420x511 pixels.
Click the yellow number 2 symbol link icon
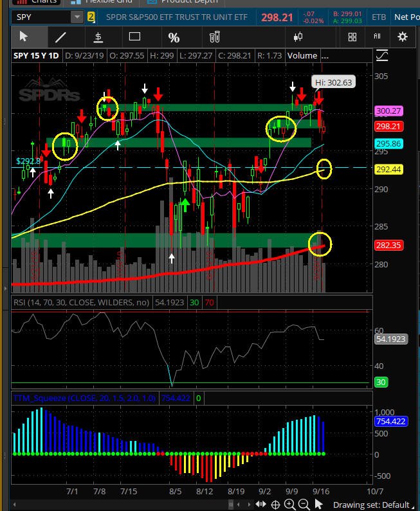pyautogui.click(x=91, y=17)
